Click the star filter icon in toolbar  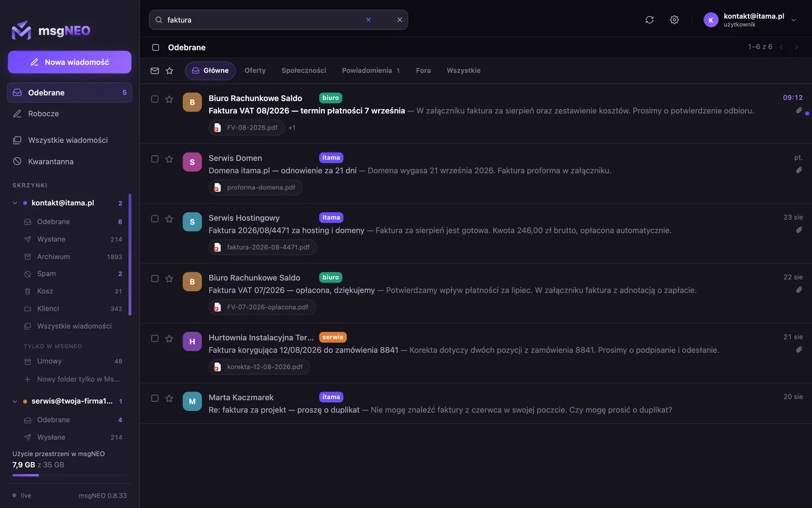[x=170, y=71]
